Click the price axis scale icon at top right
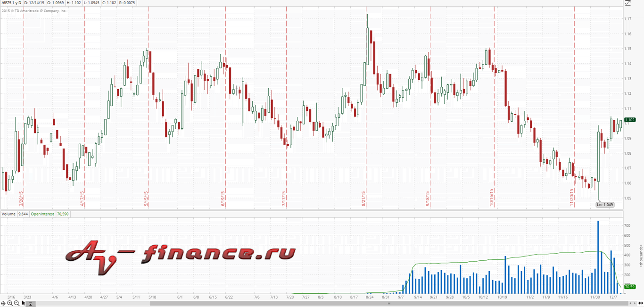The image size is (644, 307). (x=627, y=3)
